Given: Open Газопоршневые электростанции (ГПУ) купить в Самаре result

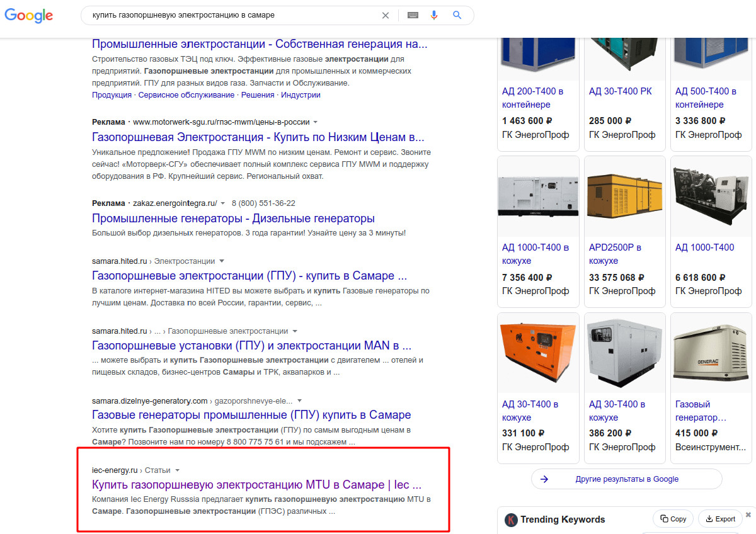Looking at the screenshot, I should [x=249, y=276].
